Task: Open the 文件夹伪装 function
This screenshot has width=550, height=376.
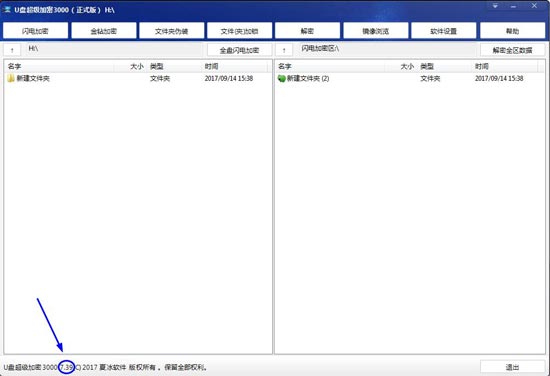Action: (172, 31)
